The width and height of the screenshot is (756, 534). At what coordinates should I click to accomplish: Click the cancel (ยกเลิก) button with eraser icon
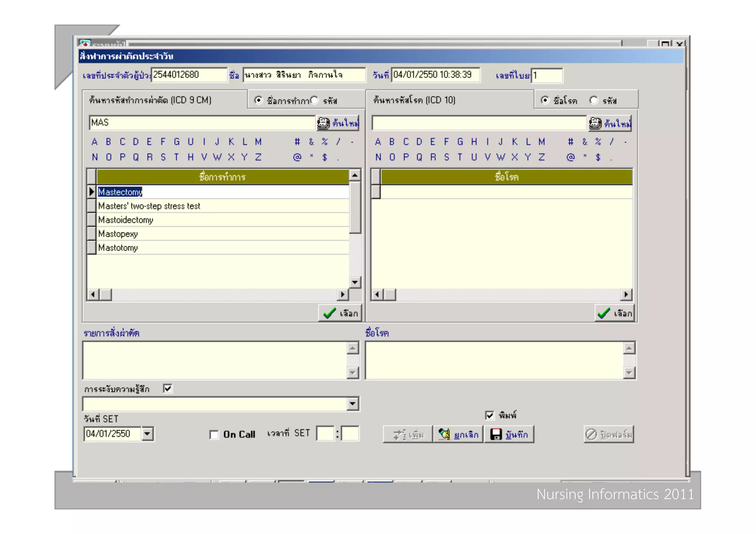(x=458, y=434)
